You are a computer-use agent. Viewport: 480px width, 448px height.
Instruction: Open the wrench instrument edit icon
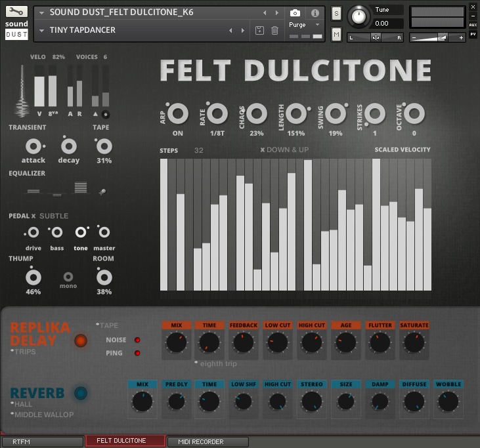pyautogui.click(x=16, y=12)
